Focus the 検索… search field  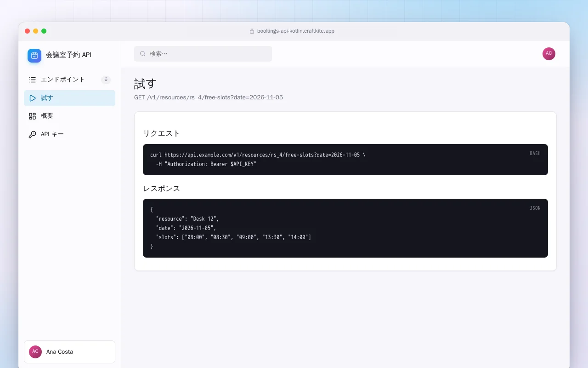coord(203,54)
